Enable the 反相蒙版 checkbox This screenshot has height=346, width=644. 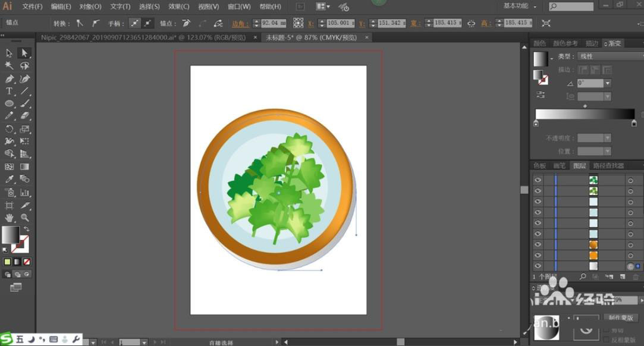(x=607, y=340)
